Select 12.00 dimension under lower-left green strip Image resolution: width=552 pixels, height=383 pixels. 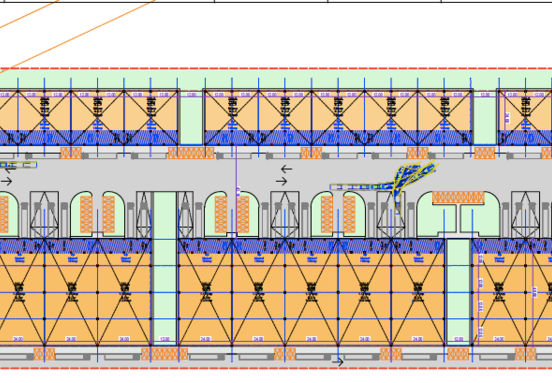coord(165,339)
